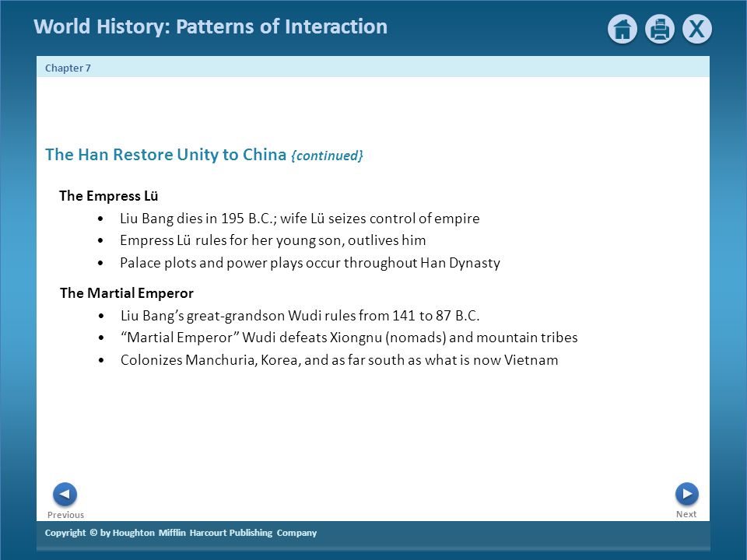
Task: Click the {continued} italic text
Action: [328, 156]
